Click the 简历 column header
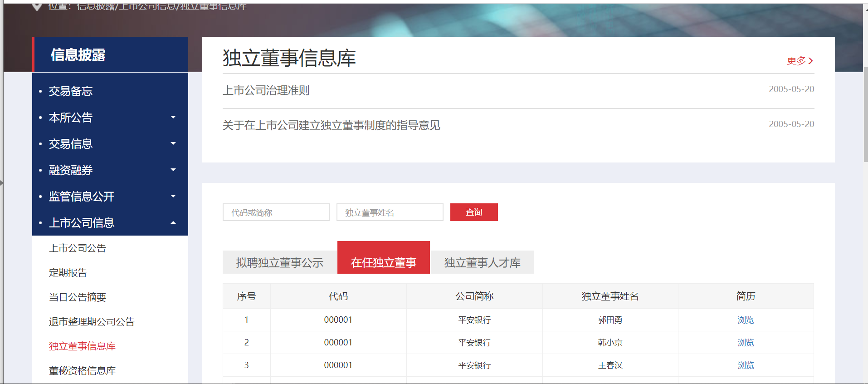This screenshot has width=868, height=384. tap(746, 296)
